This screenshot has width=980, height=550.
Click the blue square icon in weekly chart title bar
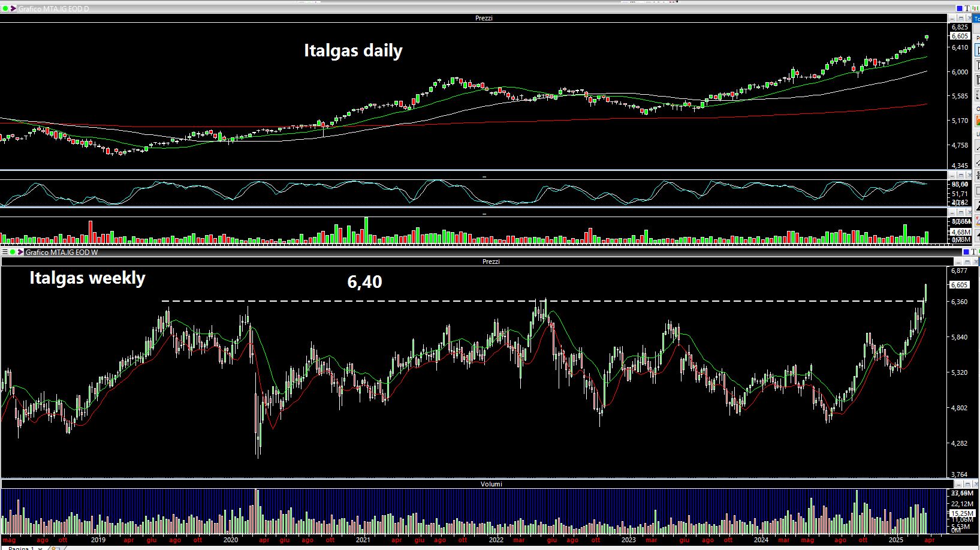[x=966, y=252]
